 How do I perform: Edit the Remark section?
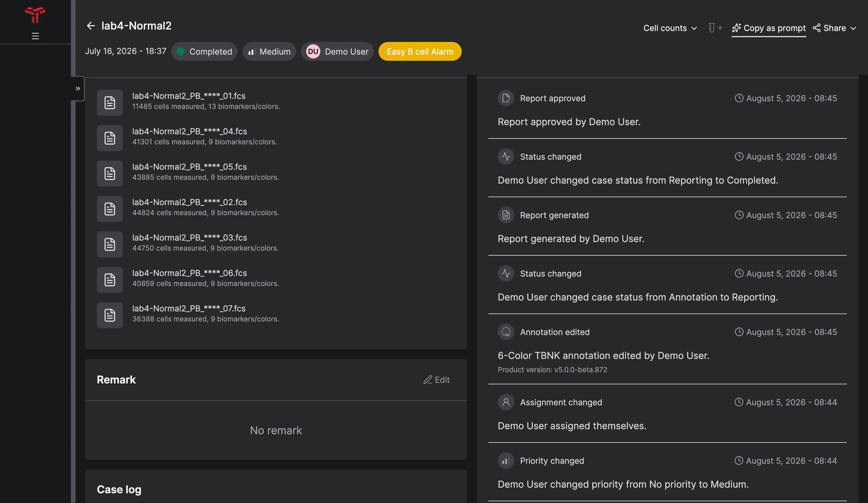436,380
